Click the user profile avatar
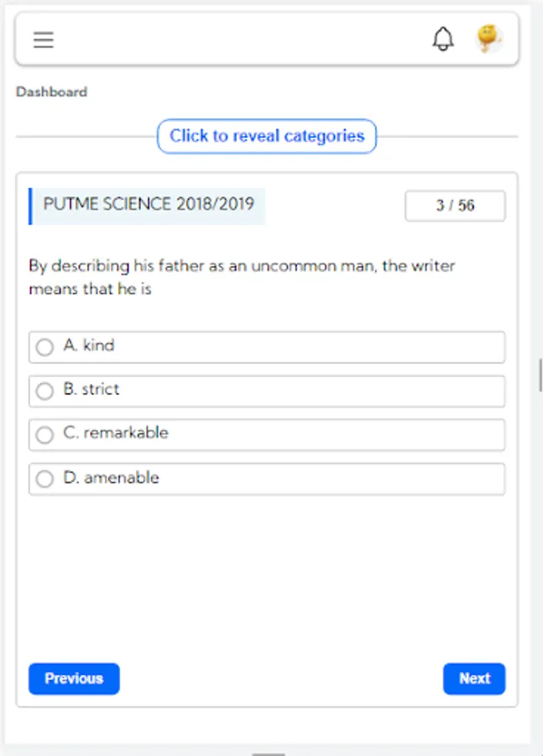 488,38
